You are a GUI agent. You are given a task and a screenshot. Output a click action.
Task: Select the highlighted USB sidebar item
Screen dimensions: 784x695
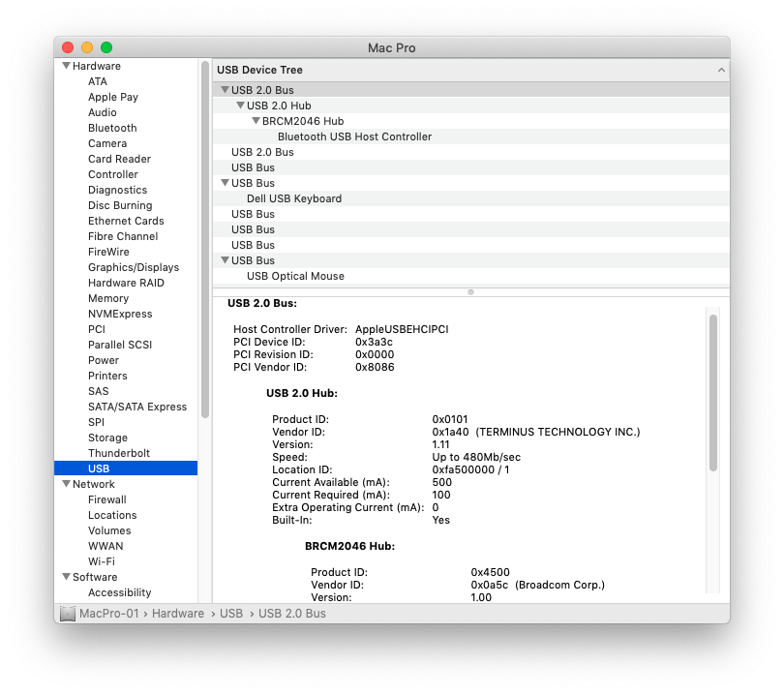pyautogui.click(x=126, y=468)
